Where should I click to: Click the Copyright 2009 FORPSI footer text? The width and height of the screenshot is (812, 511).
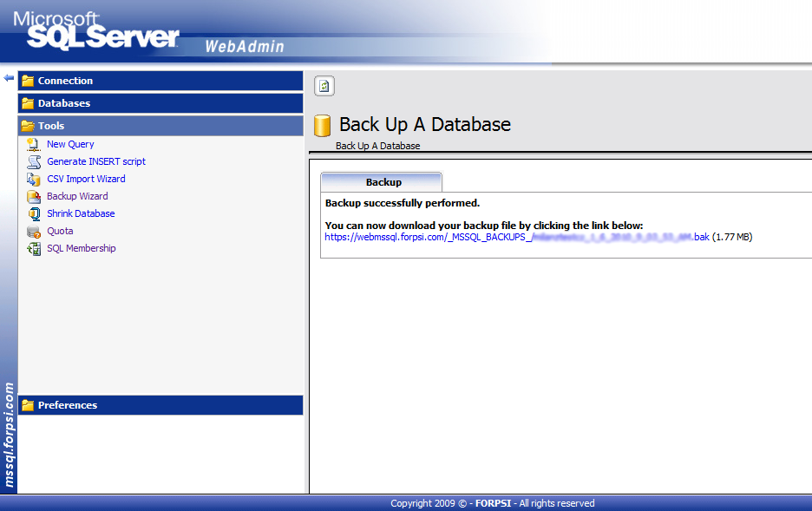point(493,503)
